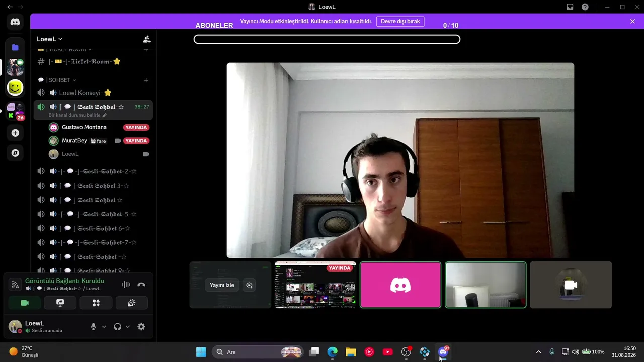Open volume settings in system tray
The width and height of the screenshot is (644, 362).
click(575, 352)
